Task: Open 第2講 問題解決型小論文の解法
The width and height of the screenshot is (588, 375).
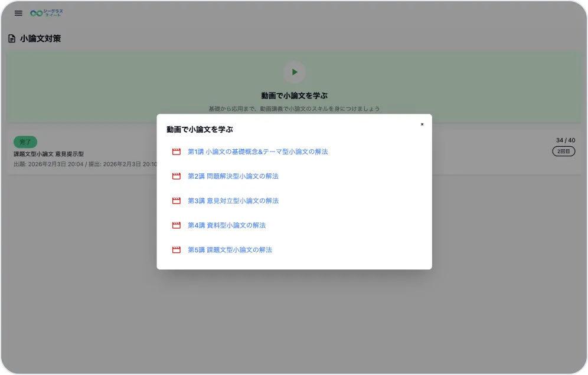Action: pos(233,176)
